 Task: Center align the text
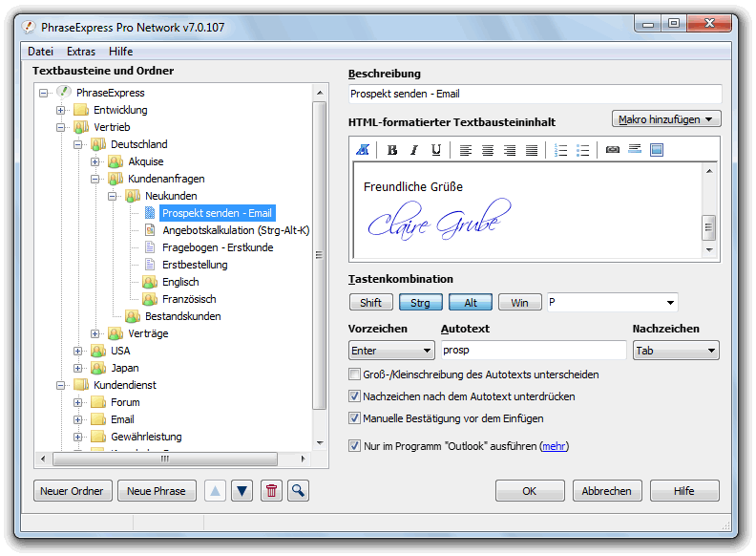(x=488, y=150)
